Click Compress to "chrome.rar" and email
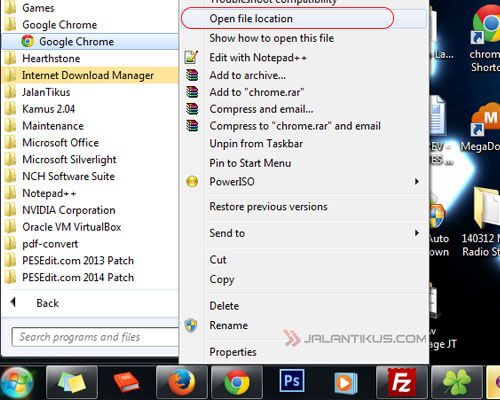The width and height of the screenshot is (500, 400). [x=295, y=126]
